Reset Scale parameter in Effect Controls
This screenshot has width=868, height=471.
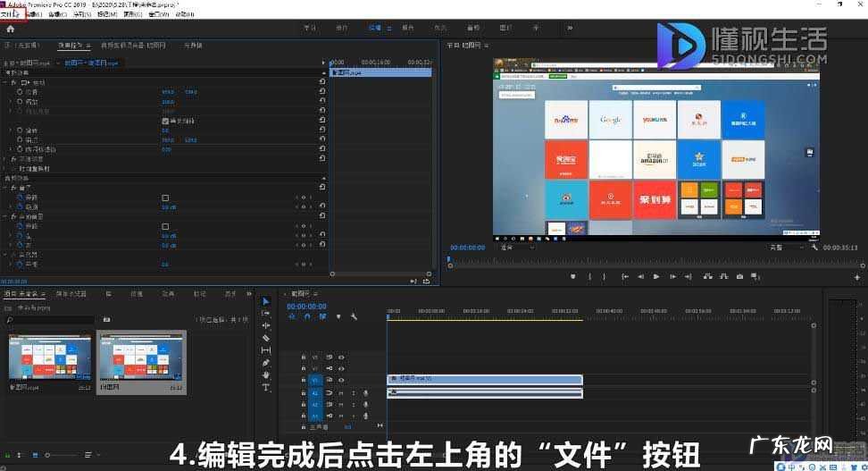pyautogui.click(x=322, y=101)
